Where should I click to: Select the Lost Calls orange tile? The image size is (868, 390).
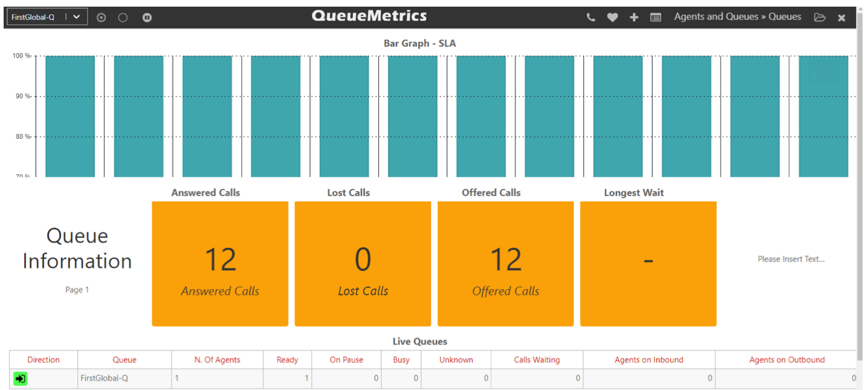point(363,264)
